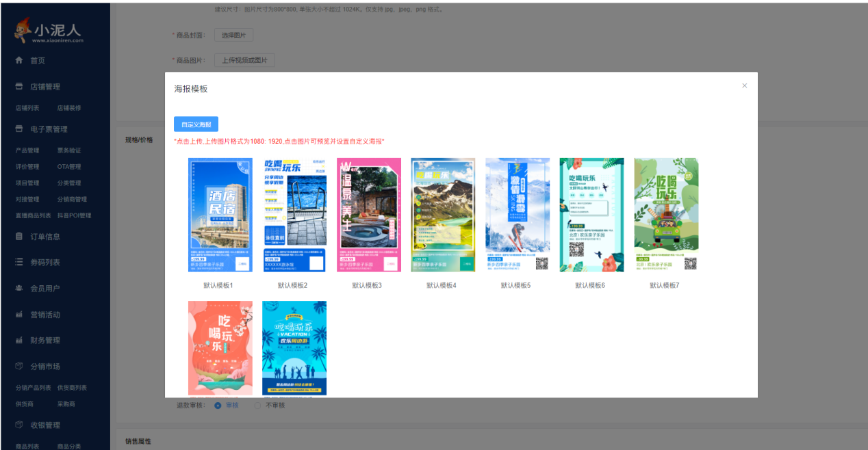Select the 订单信息 order info icon

tap(19, 237)
